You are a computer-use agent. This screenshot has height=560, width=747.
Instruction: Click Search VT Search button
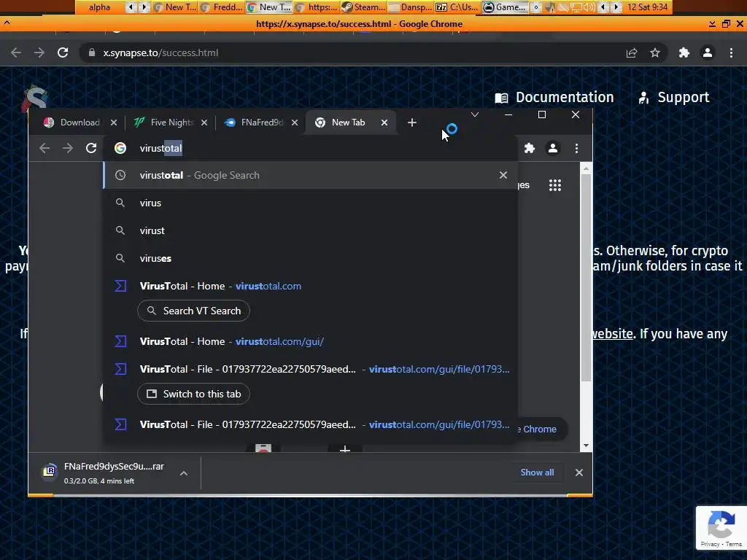pyautogui.click(x=193, y=311)
